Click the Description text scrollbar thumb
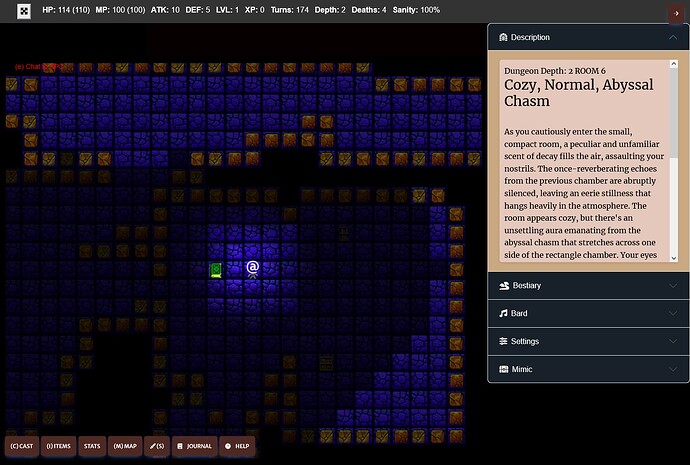The image size is (690, 465). point(674,113)
